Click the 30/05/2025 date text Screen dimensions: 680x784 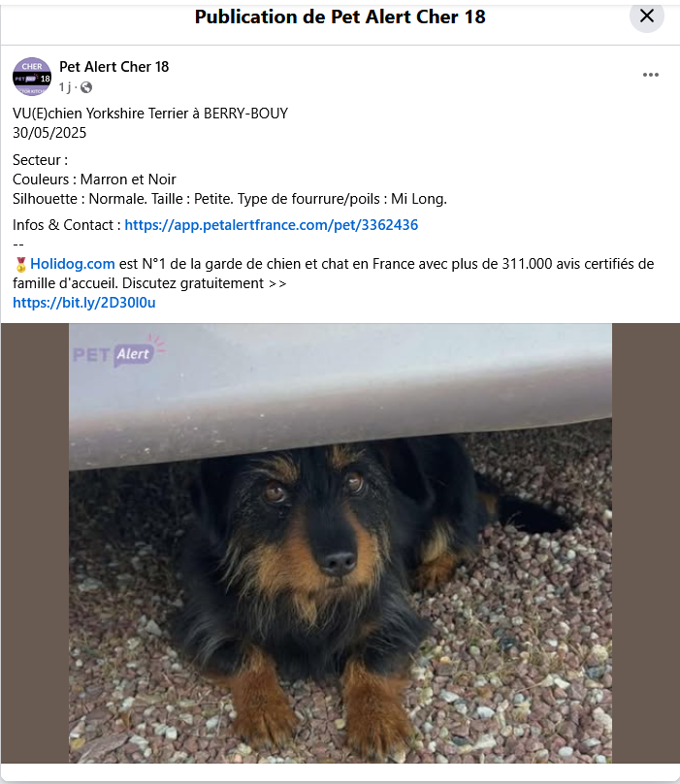(49, 133)
